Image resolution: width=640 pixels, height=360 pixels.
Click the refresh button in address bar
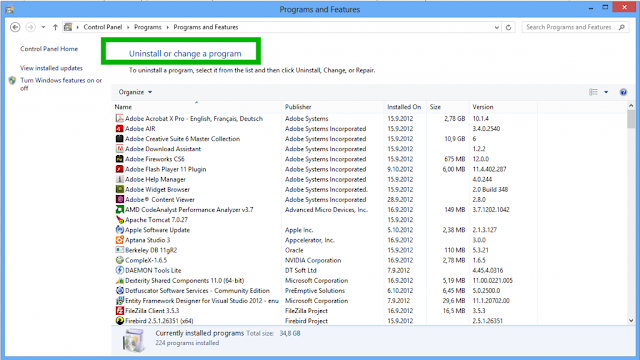[x=508, y=27]
